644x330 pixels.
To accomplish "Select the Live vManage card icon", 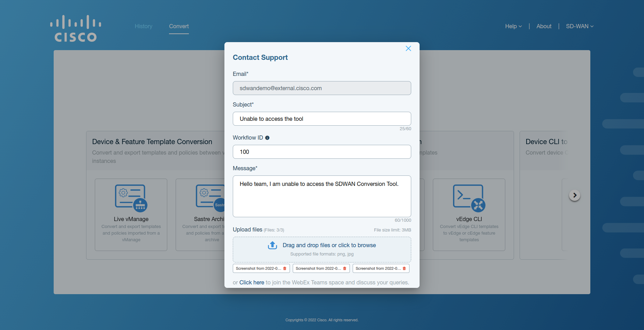I will (131, 198).
